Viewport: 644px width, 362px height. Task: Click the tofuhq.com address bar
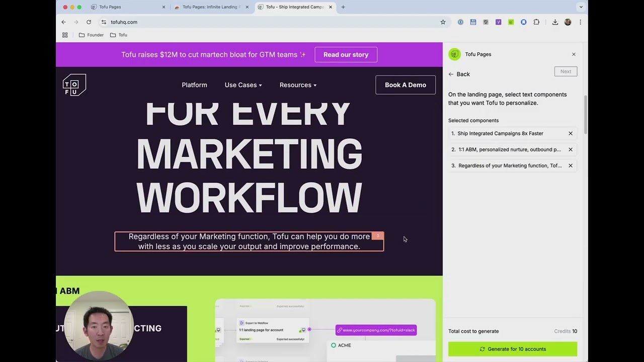[252, 22]
